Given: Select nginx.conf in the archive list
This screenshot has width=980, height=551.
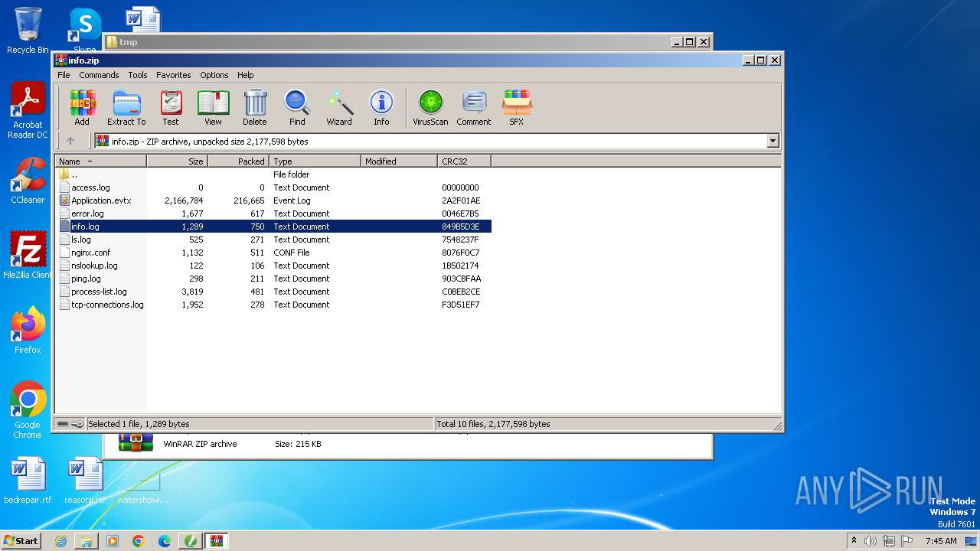Looking at the screenshot, I should tap(273, 253).
